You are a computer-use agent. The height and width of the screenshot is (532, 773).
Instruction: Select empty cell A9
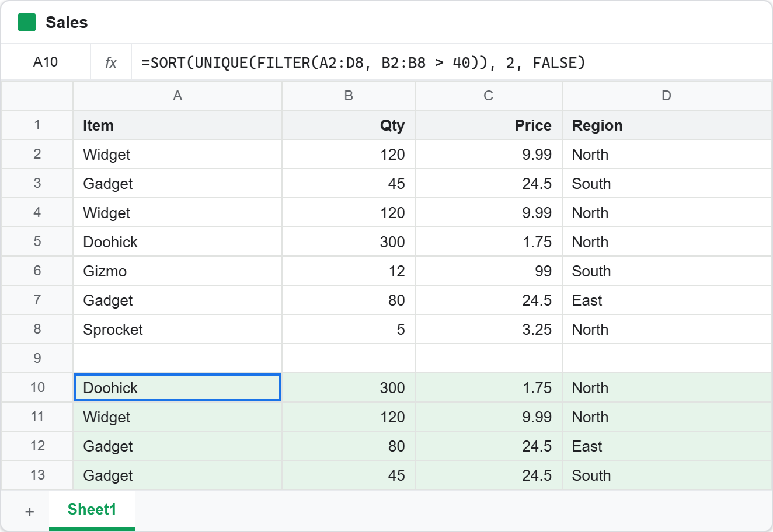pos(177,358)
